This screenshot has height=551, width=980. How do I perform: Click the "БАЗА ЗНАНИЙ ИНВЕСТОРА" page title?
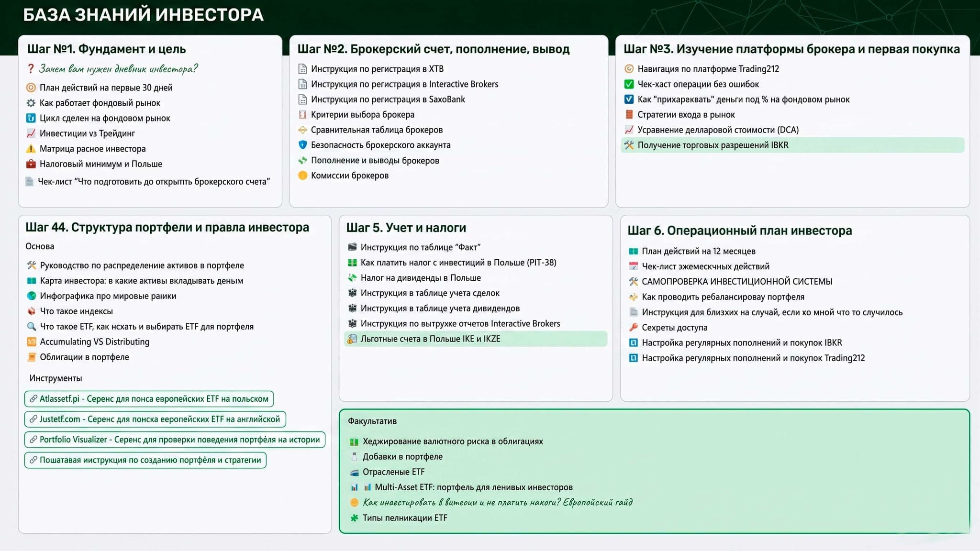pos(144,15)
